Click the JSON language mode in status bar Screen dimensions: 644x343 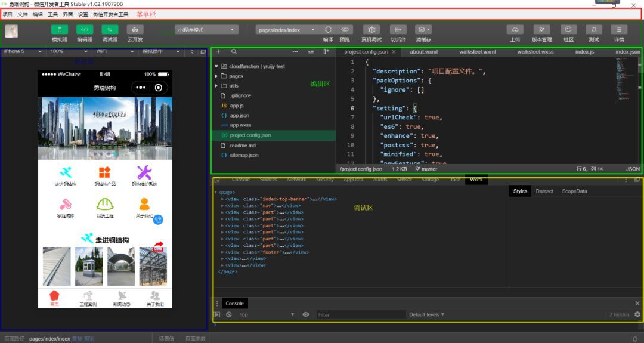pyautogui.click(x=633, y=169)
